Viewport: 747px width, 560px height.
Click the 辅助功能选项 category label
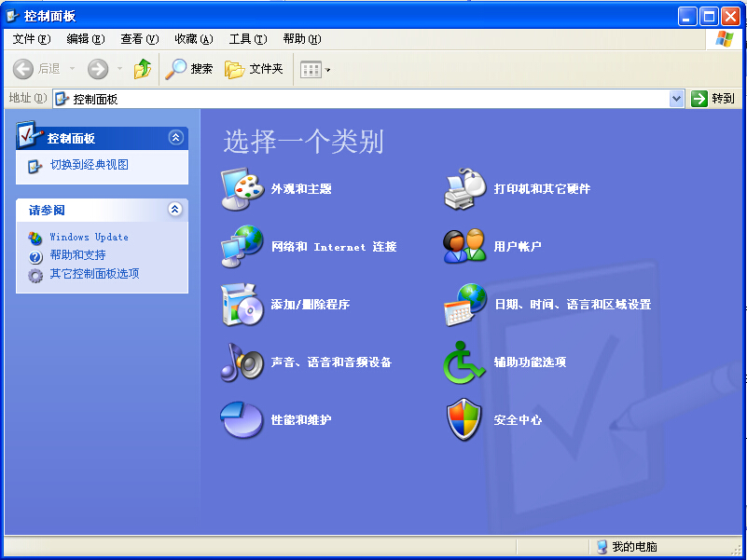[530, 362]
